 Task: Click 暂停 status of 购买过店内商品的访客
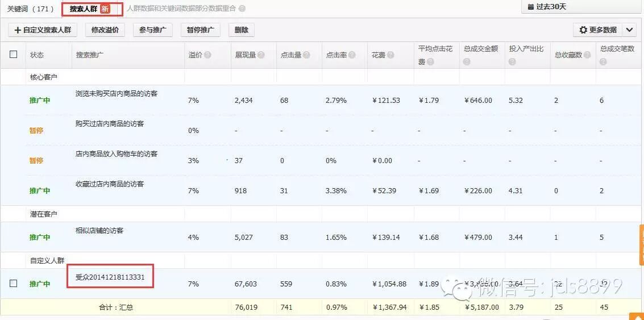point(36,131)
